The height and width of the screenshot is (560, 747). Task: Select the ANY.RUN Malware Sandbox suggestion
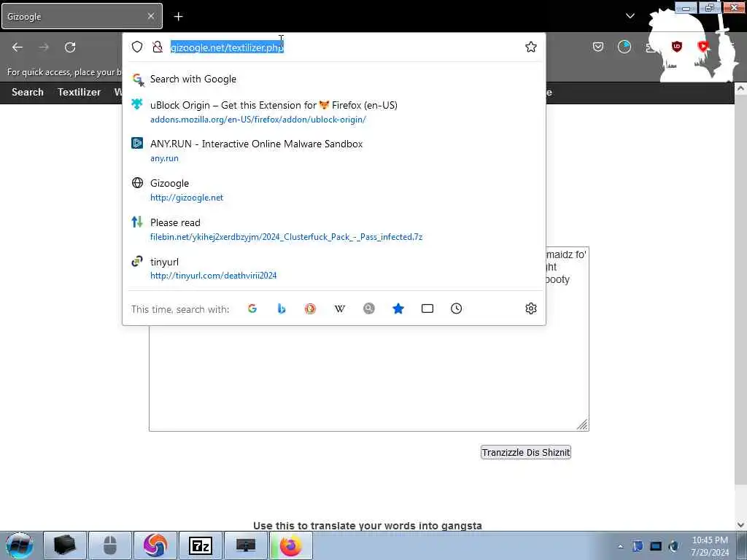[333, 150]
